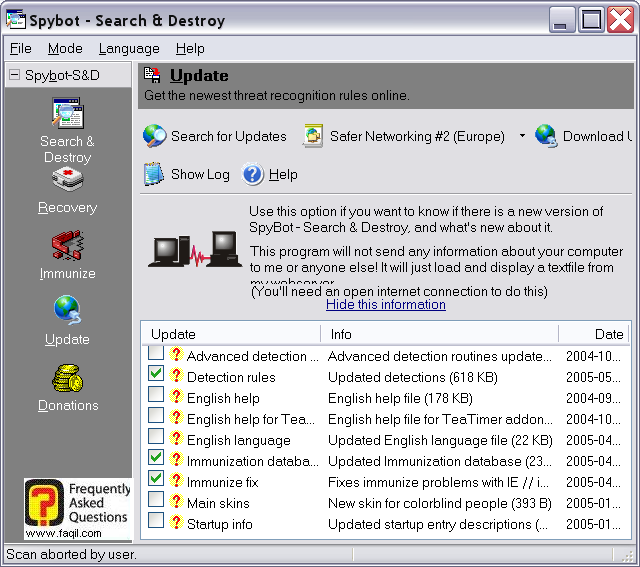The width and height of the screenshot is (640, 567).
Task: Uncheck the Immunization database checkbox
Action: (156, 457)
